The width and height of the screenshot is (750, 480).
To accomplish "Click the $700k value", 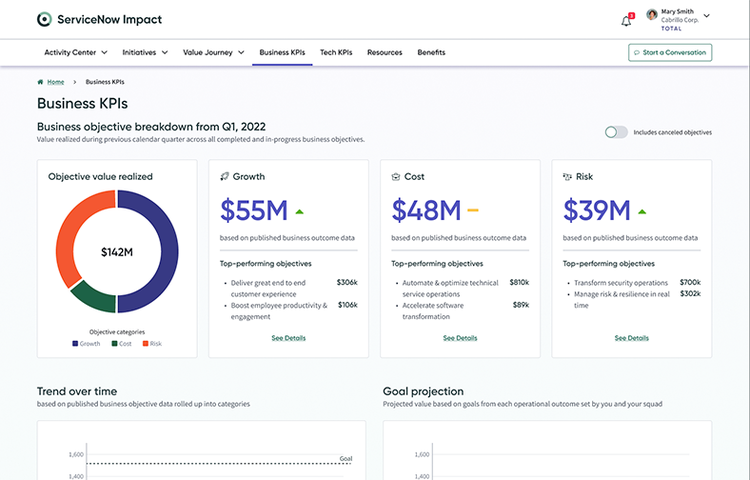I will pyautogui.click(x=690, y=282).
